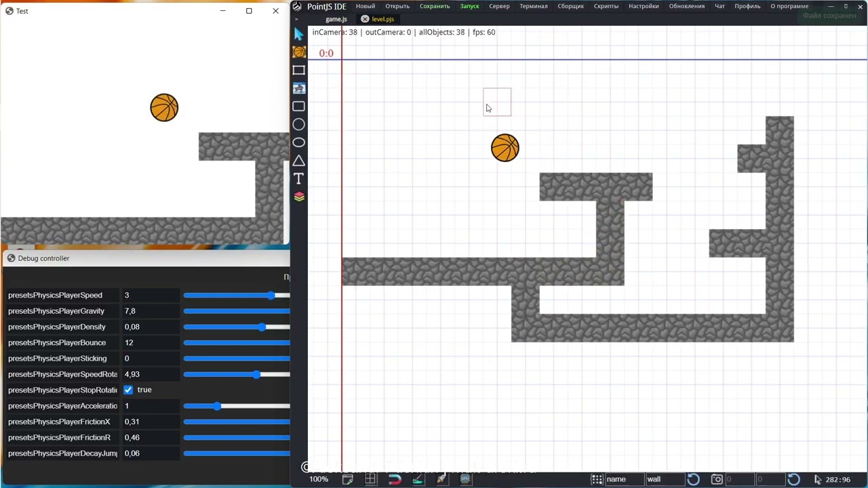Viewport: 868px width, 488px height.
Task: Switch to the game.js tab
Action: (336, 19)
